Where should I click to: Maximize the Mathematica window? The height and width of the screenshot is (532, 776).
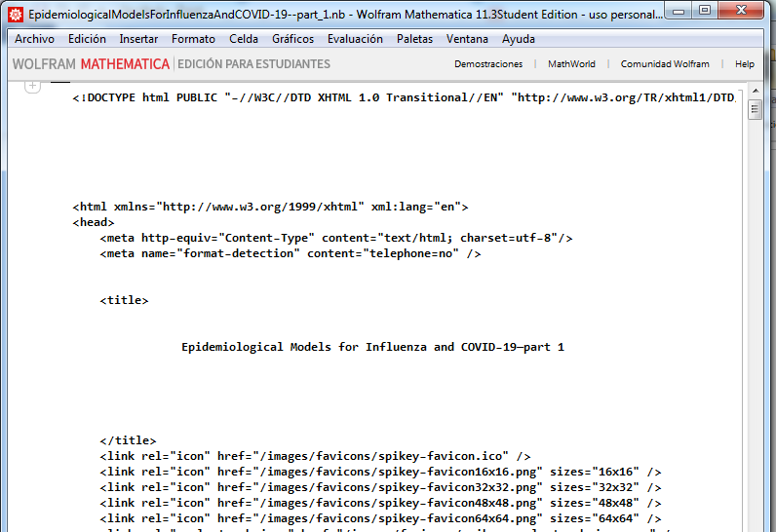(x=705, y=11)
